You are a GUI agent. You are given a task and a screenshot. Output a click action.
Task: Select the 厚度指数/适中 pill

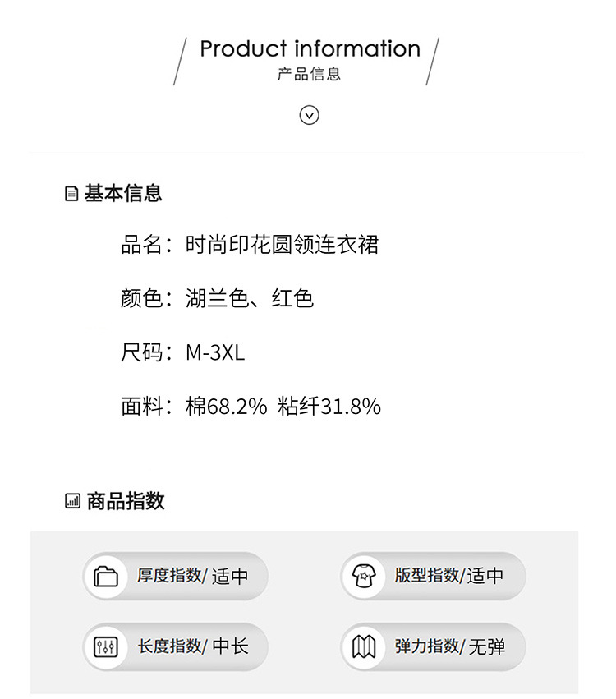tap(176, 576)
